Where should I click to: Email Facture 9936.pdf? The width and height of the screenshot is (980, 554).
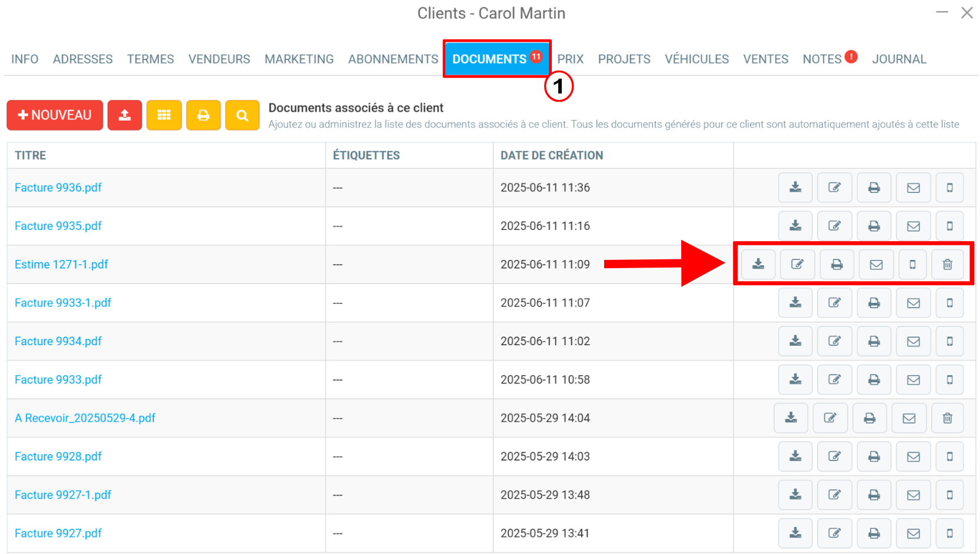click(x=914, y=188)
